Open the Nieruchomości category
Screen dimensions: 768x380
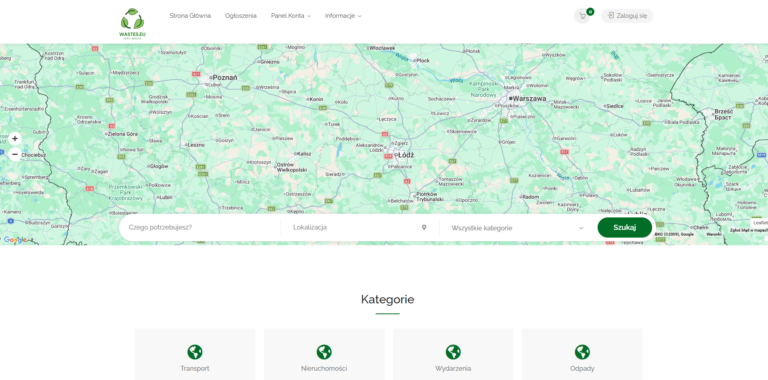coord(324,354)
